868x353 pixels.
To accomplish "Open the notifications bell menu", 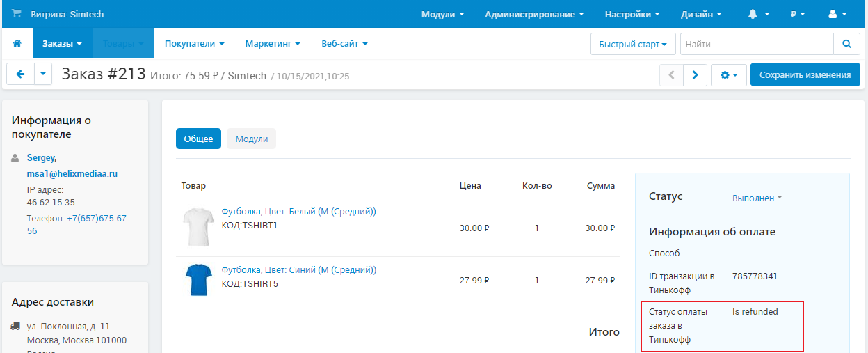I will click(759, 14).
